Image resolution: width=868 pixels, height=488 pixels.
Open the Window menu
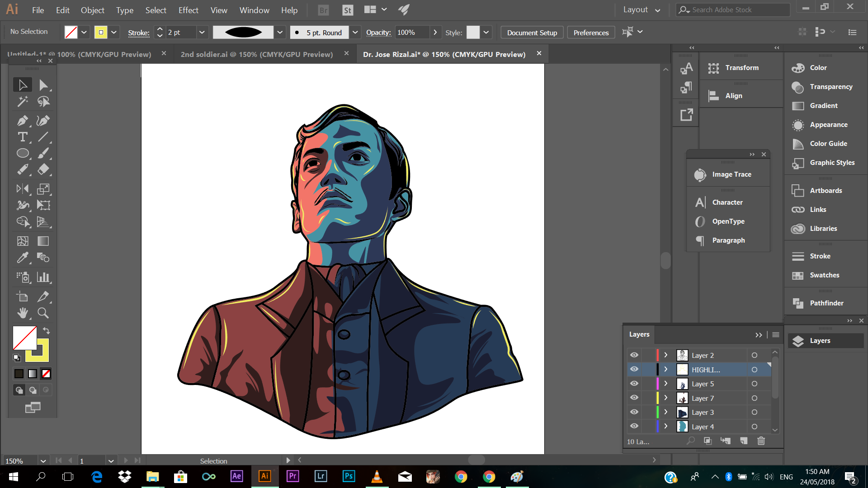(255, 10)
